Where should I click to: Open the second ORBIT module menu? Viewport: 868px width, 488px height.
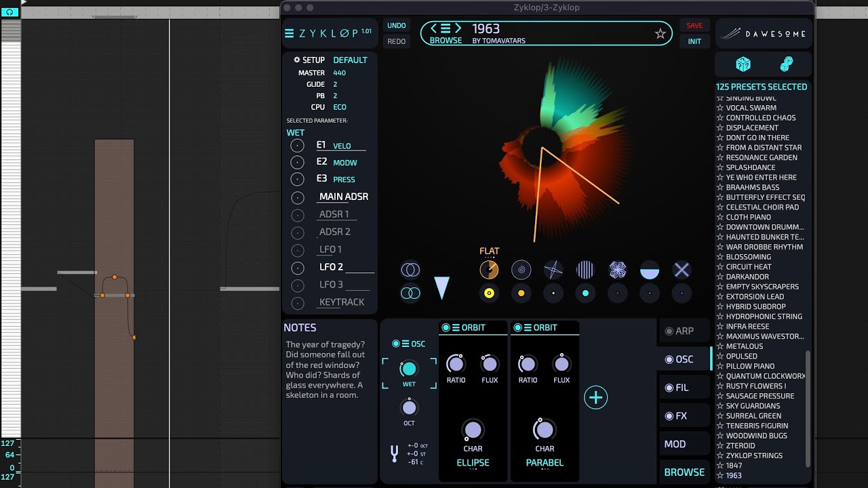528,327
